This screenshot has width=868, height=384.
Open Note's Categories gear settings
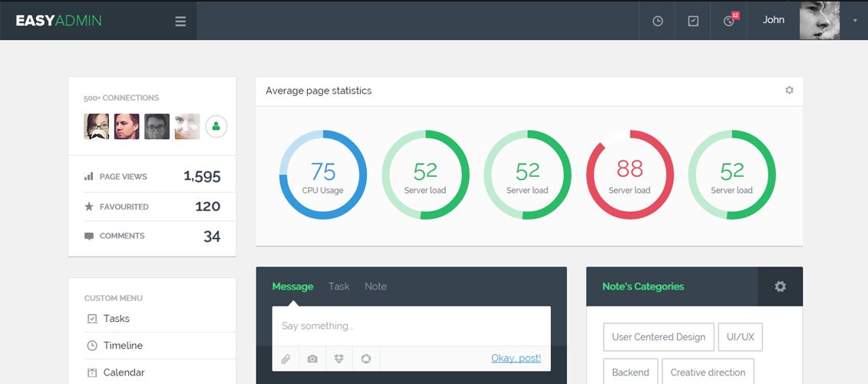click(780, 286)
